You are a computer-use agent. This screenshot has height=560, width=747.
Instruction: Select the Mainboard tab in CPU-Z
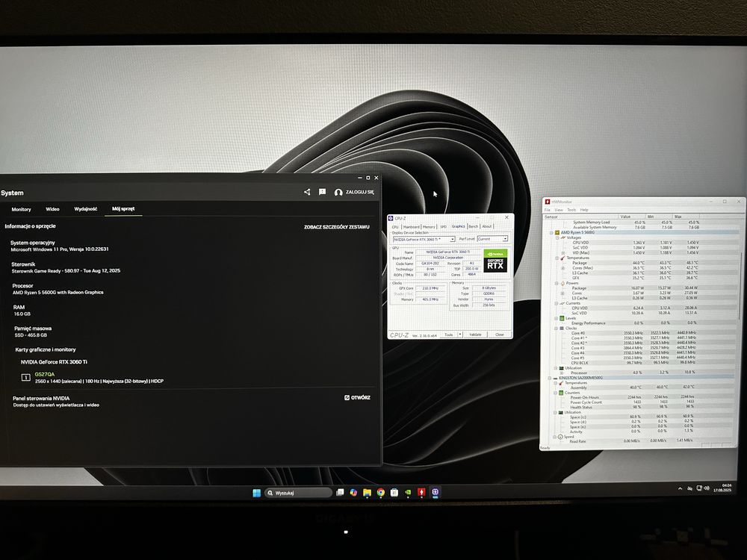pyautogui.click(x=411, y=227)
